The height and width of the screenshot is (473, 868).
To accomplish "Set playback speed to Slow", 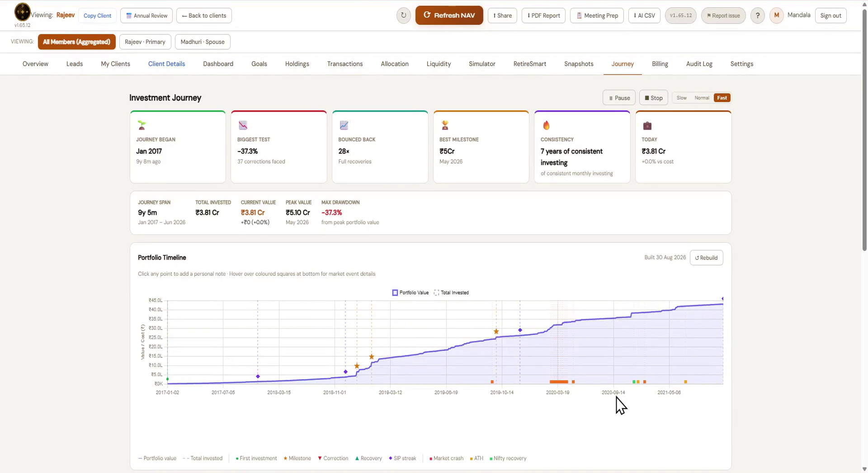I will pos(681,98).
